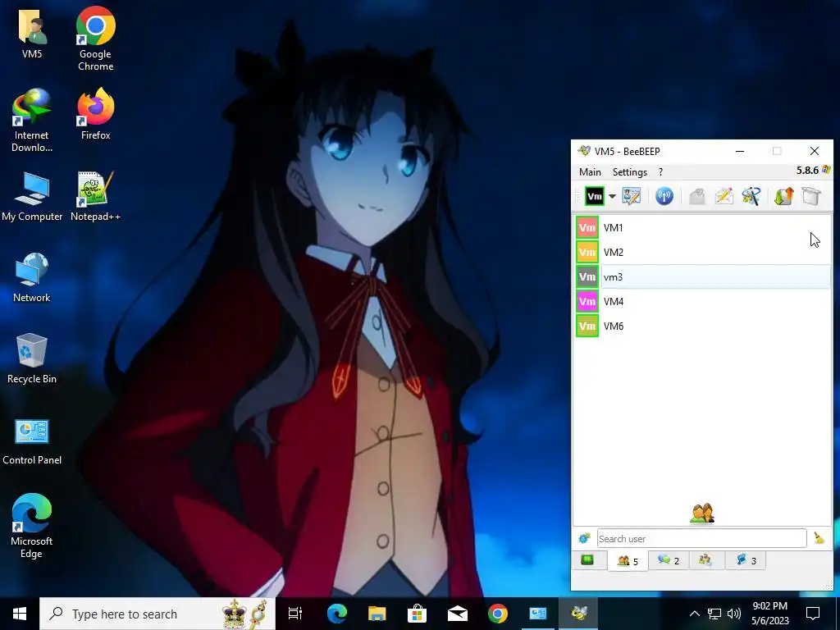The image size is (840, 630).
Task: Open the notification center icon
Action: 813,614
